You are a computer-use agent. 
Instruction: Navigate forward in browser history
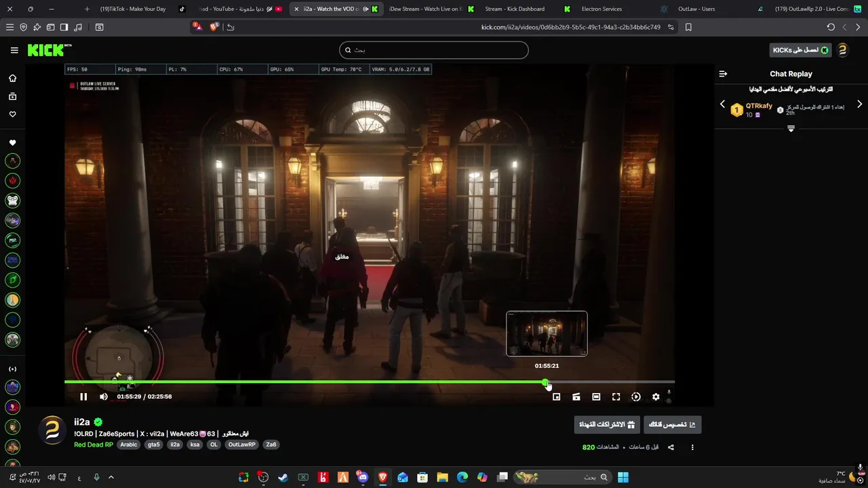[x=844, y=27]
